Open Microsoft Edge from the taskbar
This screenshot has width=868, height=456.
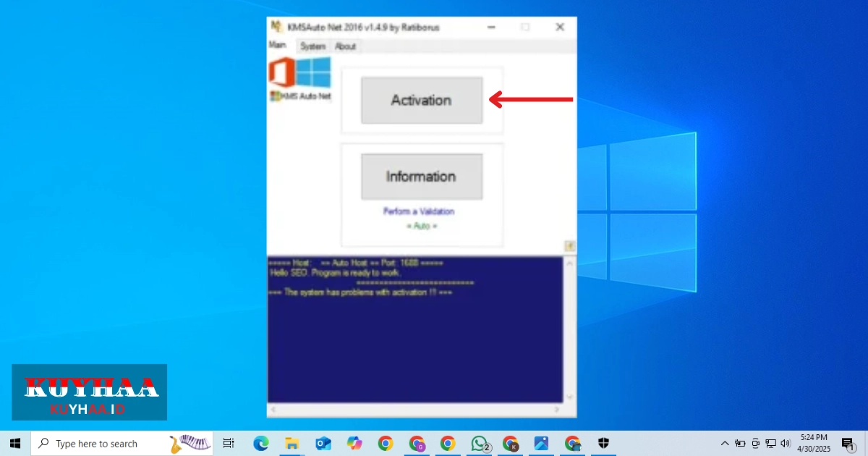point(260,444)
